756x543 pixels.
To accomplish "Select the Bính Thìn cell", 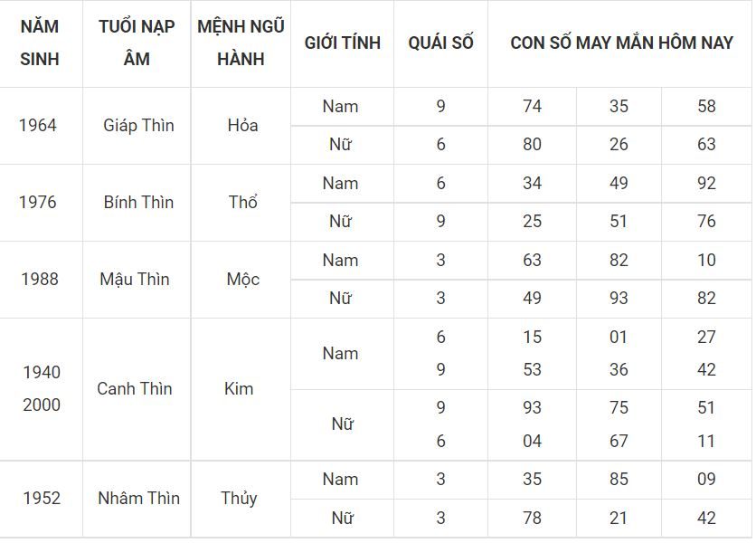I will (138, 202).
